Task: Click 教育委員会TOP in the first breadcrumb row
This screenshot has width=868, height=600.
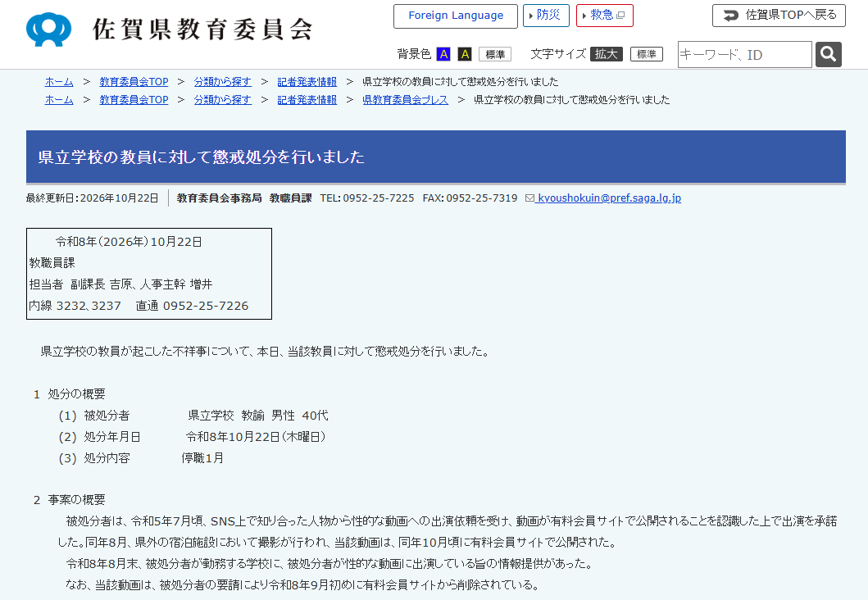Action: 134,82
